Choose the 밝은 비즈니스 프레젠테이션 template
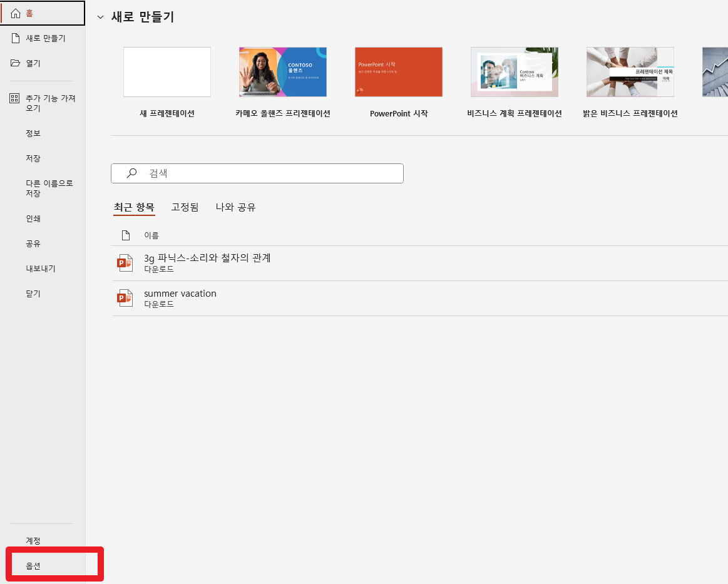 630,72
